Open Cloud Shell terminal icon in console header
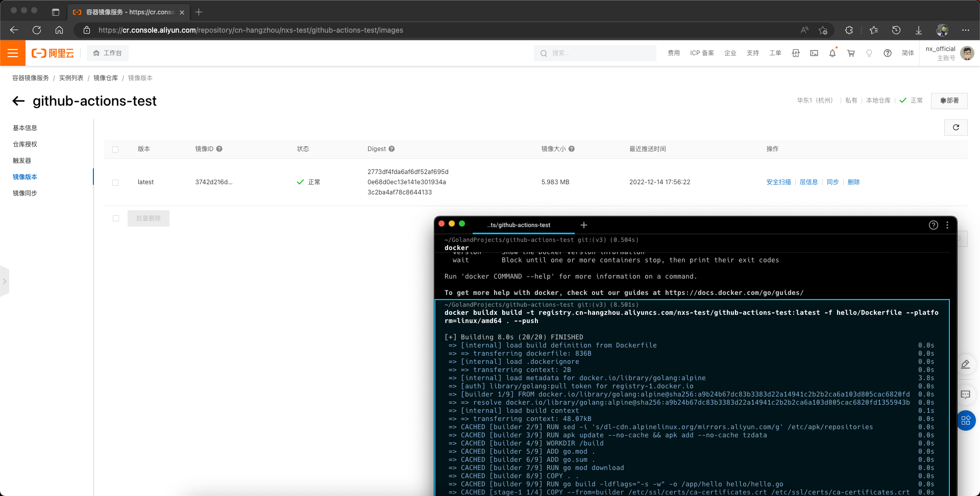 pyautogui.click(x=814, y=53)
